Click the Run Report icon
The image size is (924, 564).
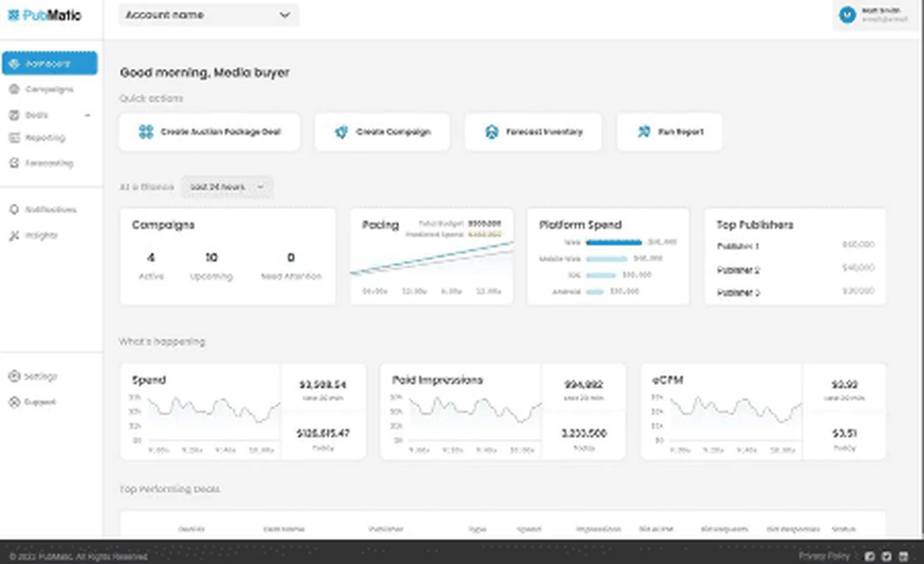[x=643, y=132]
